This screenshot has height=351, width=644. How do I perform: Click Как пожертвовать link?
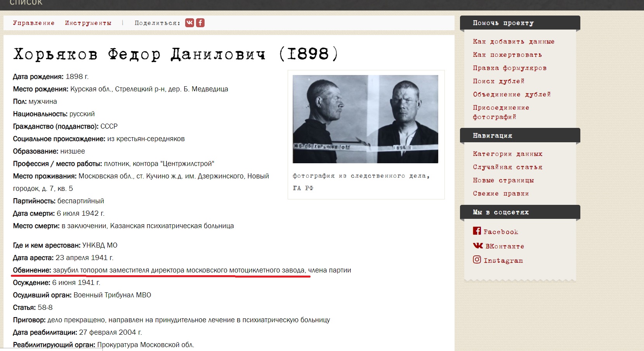(x=507, y=55)
